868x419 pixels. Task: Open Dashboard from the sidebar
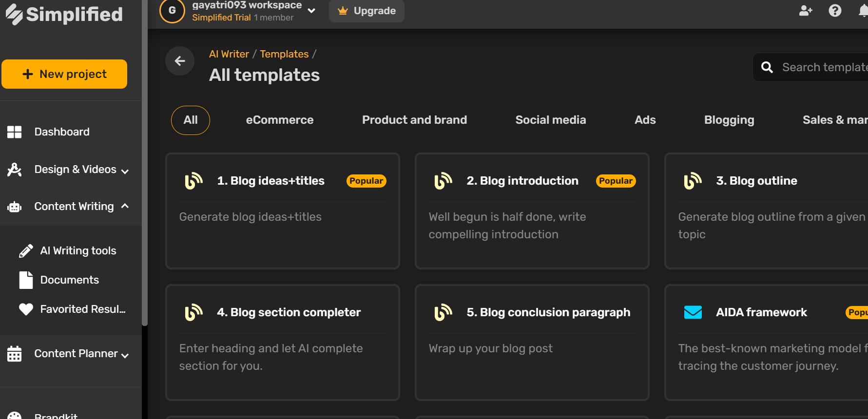tap(62, 132)
